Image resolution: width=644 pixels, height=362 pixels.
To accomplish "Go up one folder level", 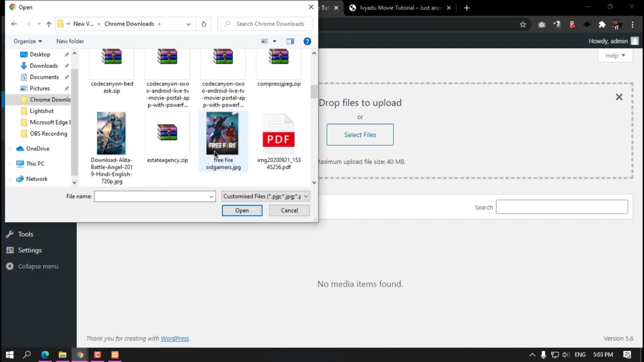I will tap(48, 24).
